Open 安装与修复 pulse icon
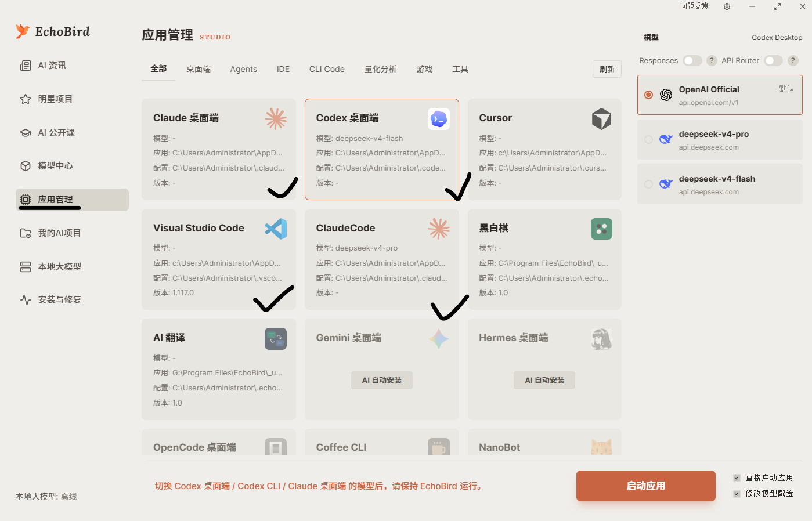 (x=26, y=300)
